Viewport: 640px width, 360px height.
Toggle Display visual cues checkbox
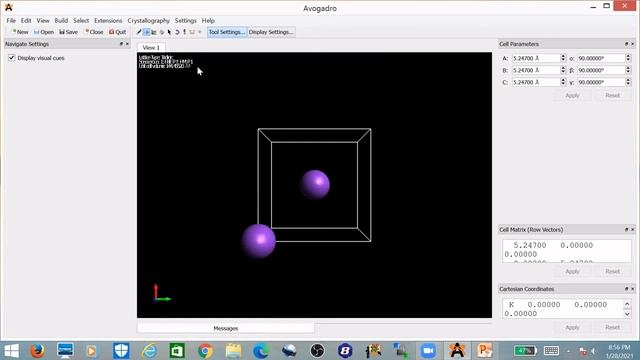[x=11, y=58]
